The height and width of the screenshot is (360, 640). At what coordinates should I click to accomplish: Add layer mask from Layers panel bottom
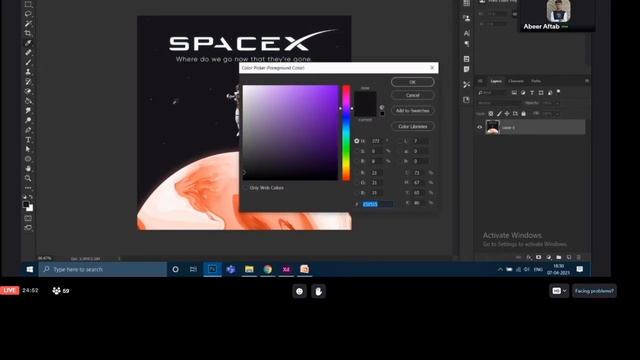pyautogui.click(x=539, y=257)
